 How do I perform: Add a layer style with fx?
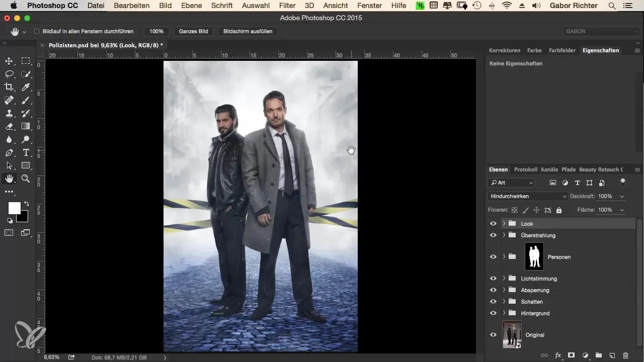click(558, 355)
